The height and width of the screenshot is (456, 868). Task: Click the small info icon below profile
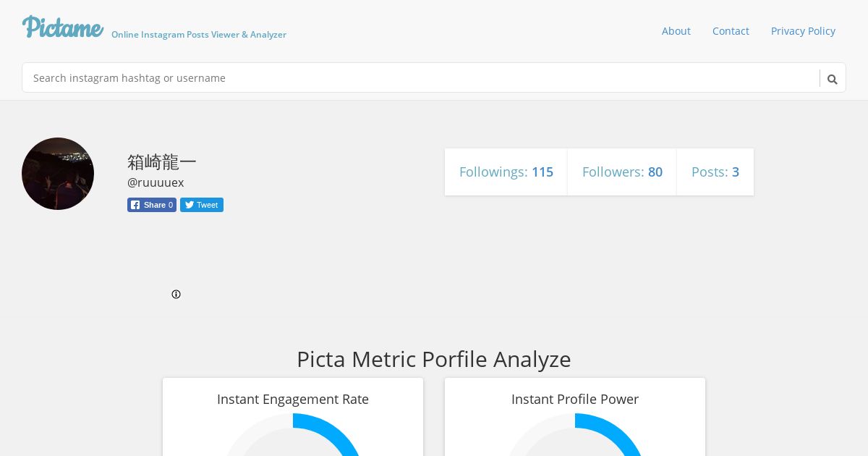tap(176, 294)
